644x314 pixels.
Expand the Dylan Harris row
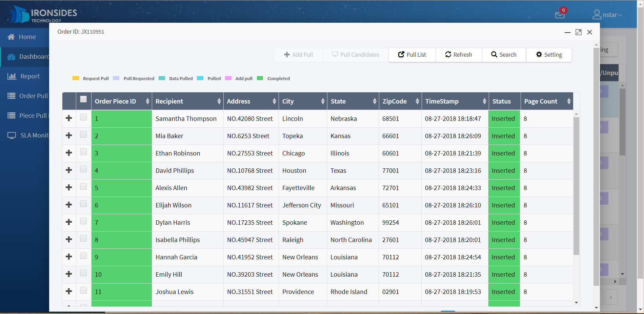click(x=69, y=222)
